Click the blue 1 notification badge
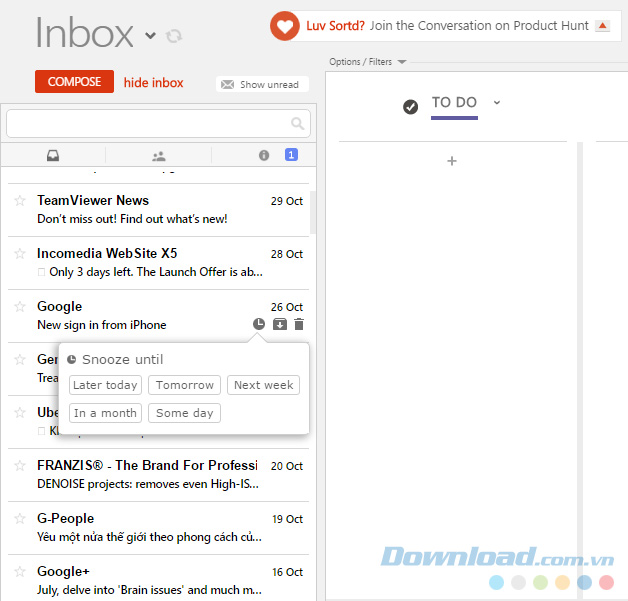Screen dimensions: 628x601 [291, 155]
